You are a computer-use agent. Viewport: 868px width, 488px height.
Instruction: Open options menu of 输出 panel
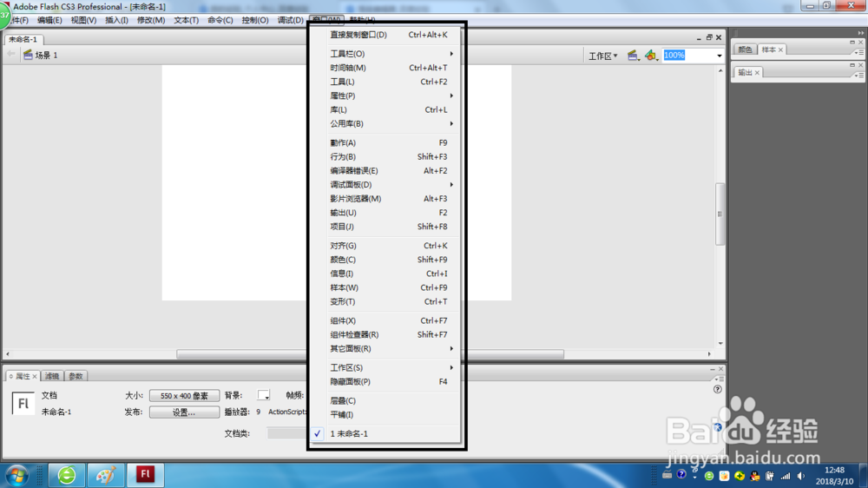[x=859, y=75]
